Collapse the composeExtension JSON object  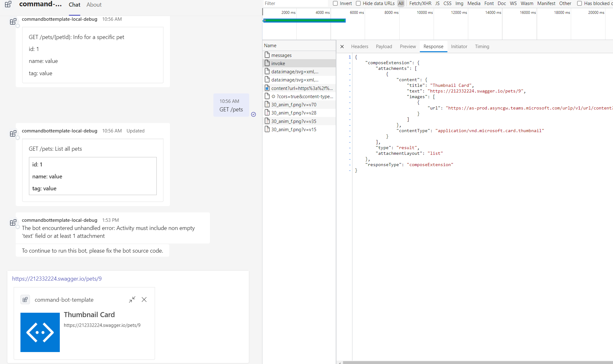(x=350, y=63)
